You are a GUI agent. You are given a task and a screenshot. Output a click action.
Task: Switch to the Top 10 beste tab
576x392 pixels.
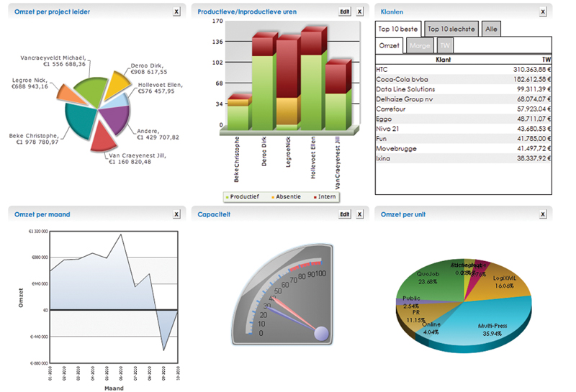coord(398,29)
